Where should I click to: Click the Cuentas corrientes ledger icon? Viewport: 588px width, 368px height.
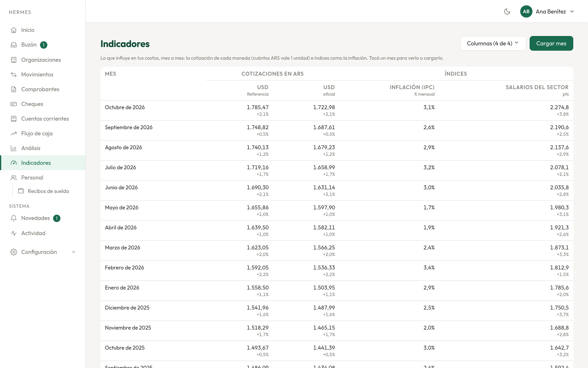14,119
